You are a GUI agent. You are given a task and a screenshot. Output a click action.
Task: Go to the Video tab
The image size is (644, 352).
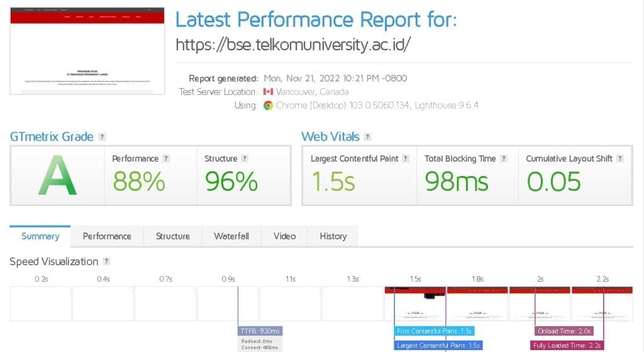point(284,236)
